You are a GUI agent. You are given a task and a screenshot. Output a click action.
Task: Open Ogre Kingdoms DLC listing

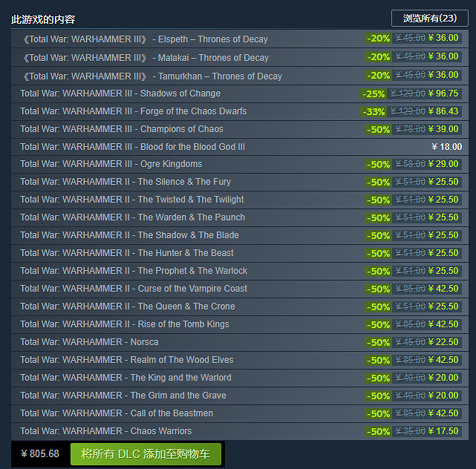(x=111, y=164)
